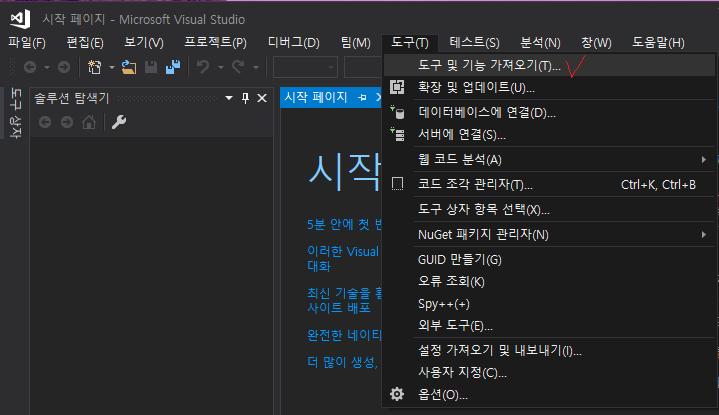Expand 웹 코드 분석 submenu arrow
The image size is (719, 415).
click(703, 160)
